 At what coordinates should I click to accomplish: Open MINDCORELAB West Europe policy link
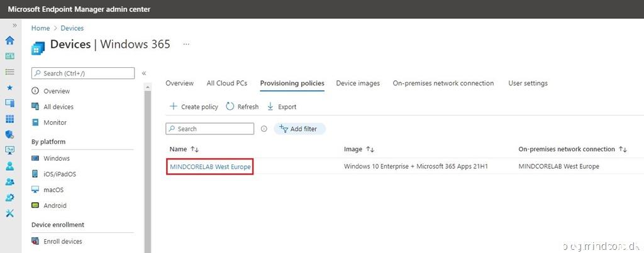point(210,166)
